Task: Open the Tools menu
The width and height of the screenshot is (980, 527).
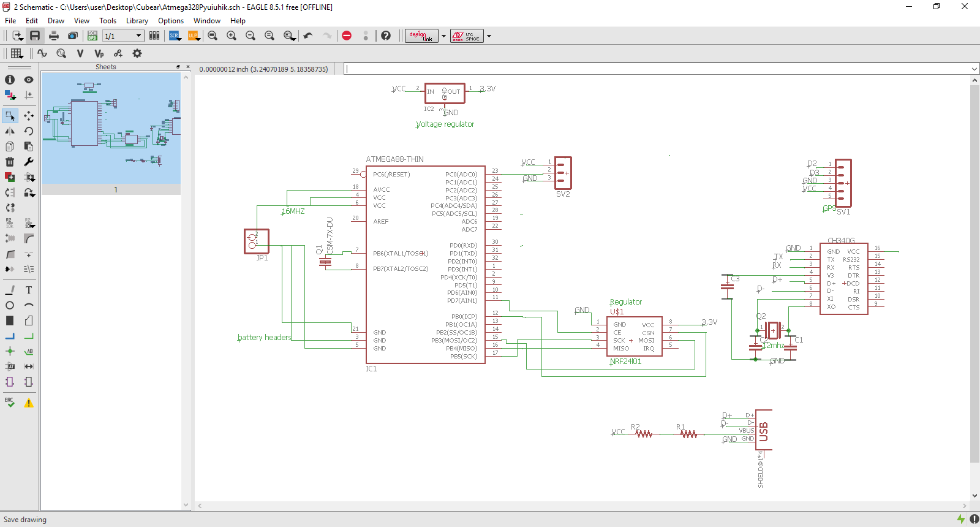Action: click(108, 21)
